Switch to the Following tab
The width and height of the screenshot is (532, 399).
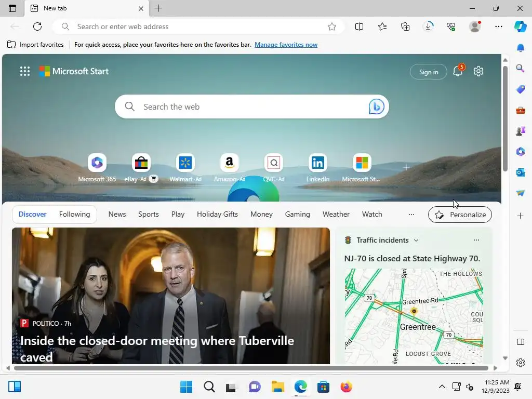click(75, 215)
